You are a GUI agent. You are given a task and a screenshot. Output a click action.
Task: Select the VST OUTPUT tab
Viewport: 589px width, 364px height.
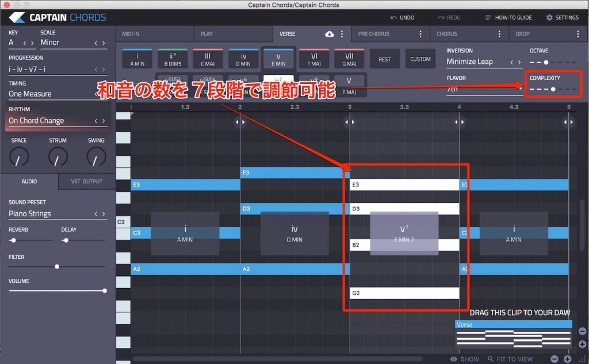tap(86, 181)
